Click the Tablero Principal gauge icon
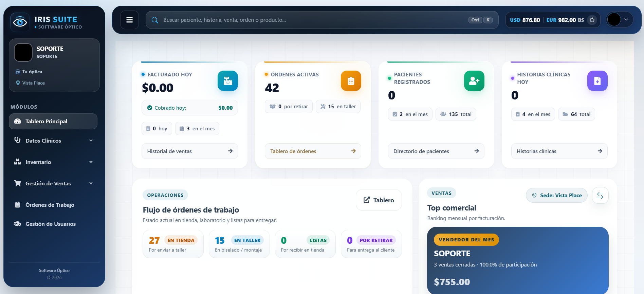 click(17, 121)
